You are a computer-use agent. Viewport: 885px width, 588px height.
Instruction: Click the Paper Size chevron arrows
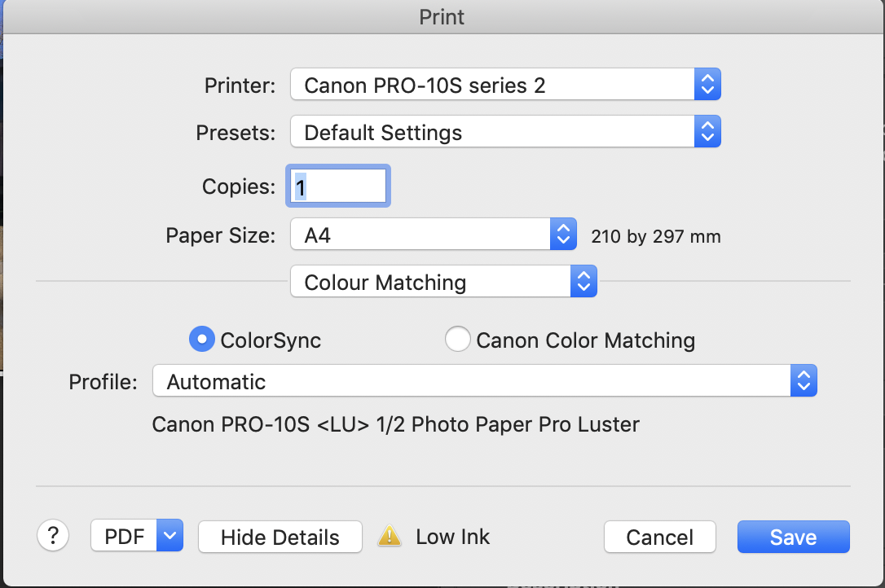tap(563, 234)
